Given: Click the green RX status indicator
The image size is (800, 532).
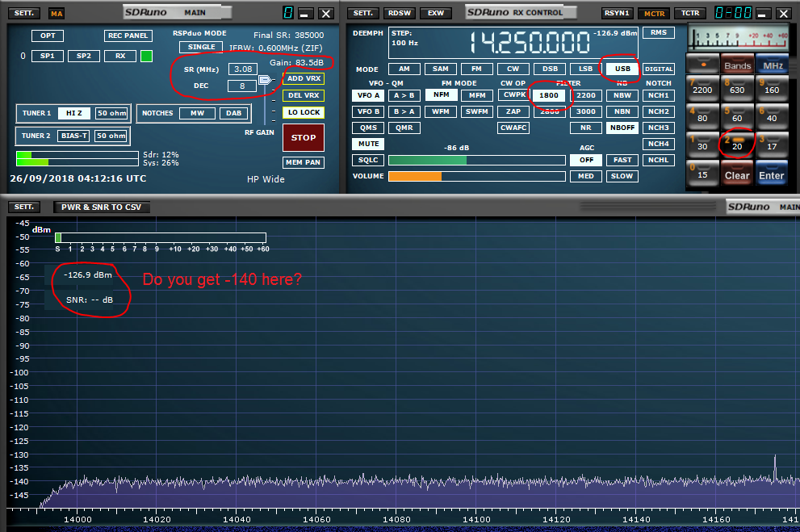Looking at the screenshot, I should (146, 57).
